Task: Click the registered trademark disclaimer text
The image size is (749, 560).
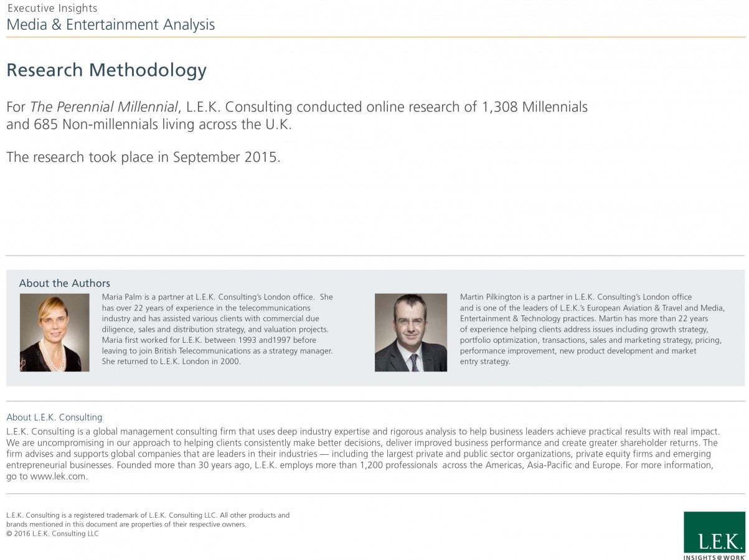Action: [x=148, y=520]
